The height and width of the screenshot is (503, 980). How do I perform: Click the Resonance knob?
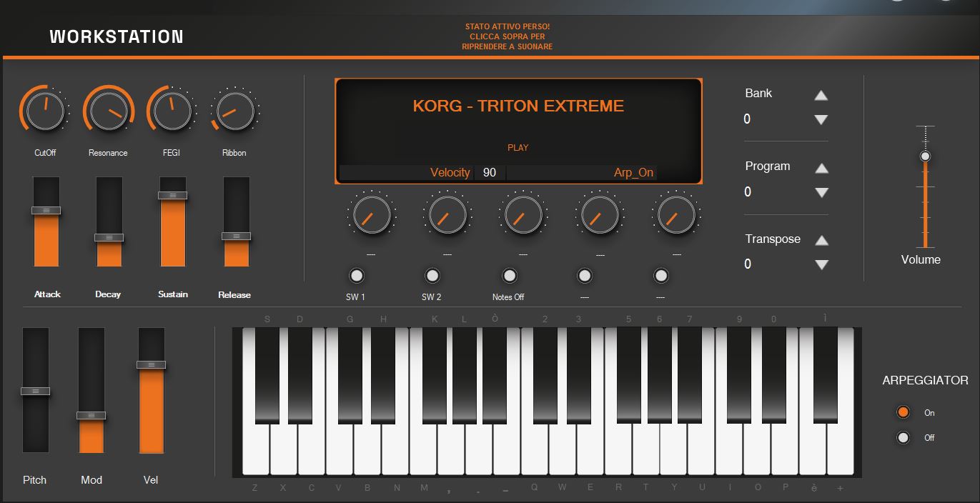[x=109, y=112]
